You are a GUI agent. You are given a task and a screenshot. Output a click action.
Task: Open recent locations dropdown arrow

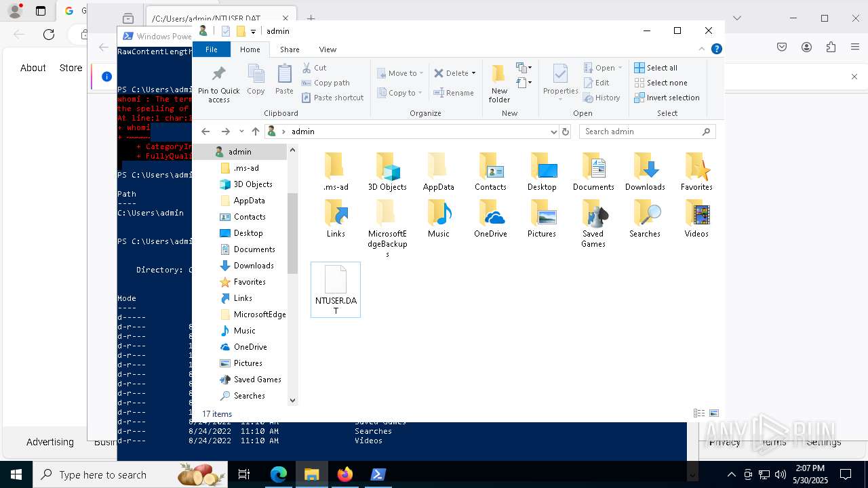[x=242, y=131]
